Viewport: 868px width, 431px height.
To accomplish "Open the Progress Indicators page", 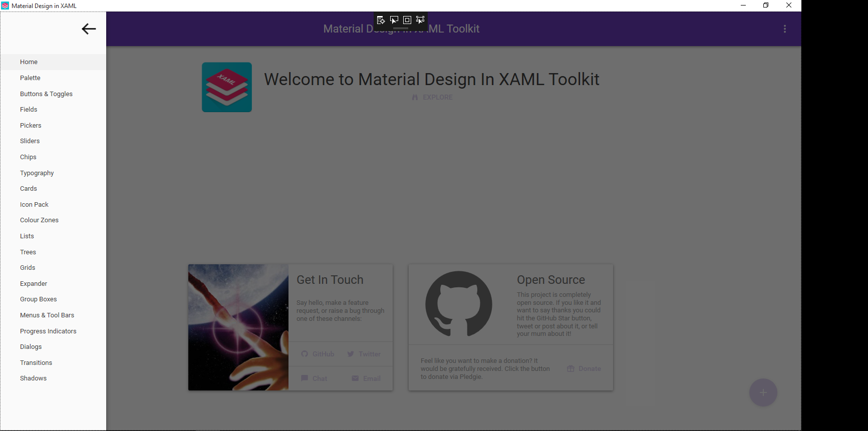I will tap(53, 331).
